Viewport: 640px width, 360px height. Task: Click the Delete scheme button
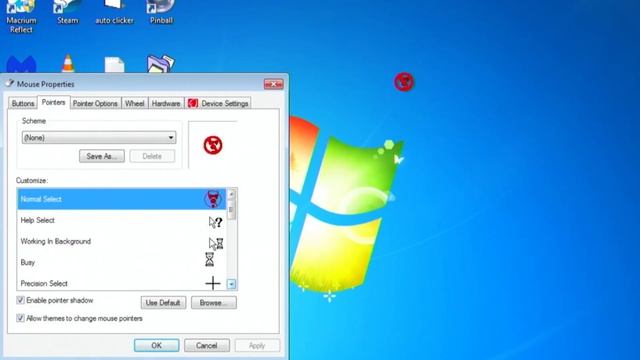tap(152, 156)
